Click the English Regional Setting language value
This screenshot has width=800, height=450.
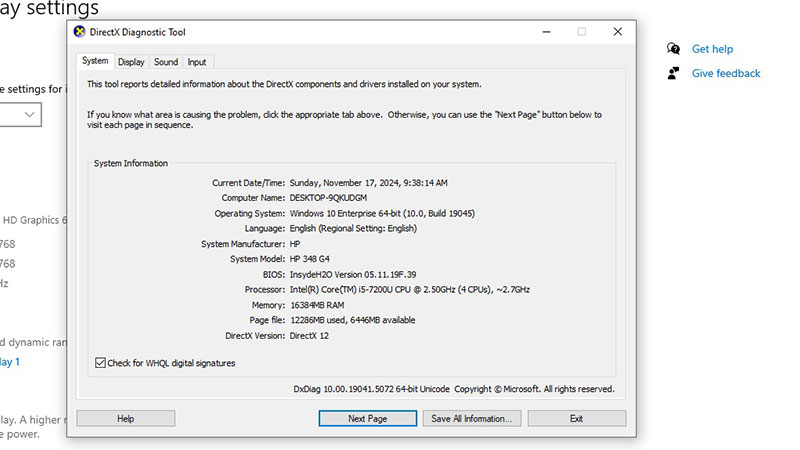click(353, 229)
